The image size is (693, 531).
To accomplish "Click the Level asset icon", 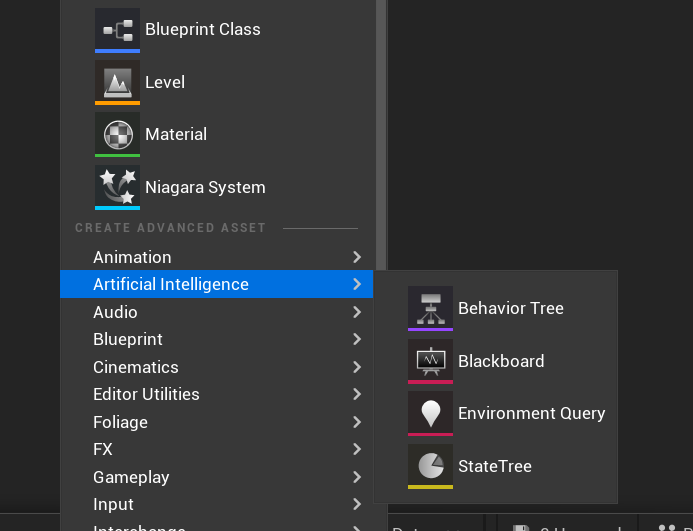I will [x=117, y=82].
